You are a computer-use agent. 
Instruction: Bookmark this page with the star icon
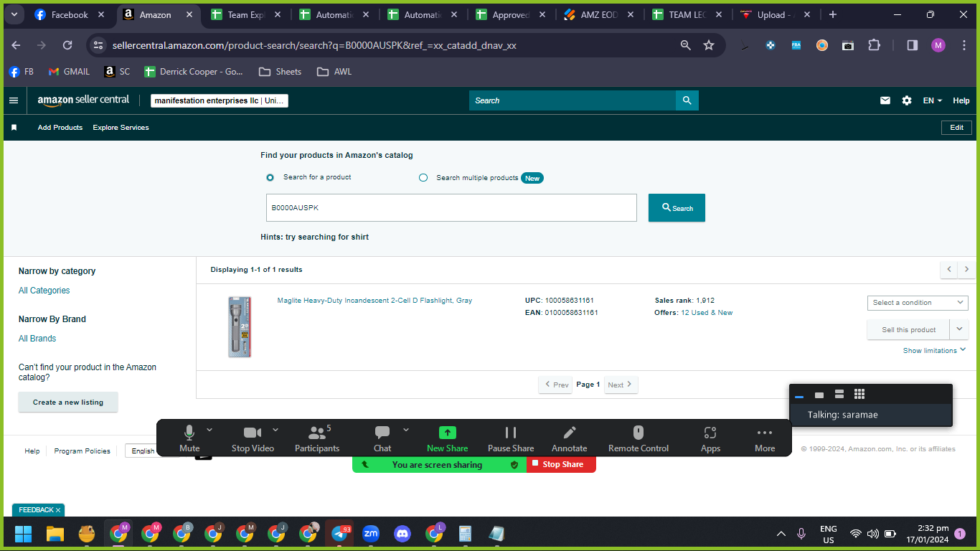pyautogui.click(x=709, y=45)
